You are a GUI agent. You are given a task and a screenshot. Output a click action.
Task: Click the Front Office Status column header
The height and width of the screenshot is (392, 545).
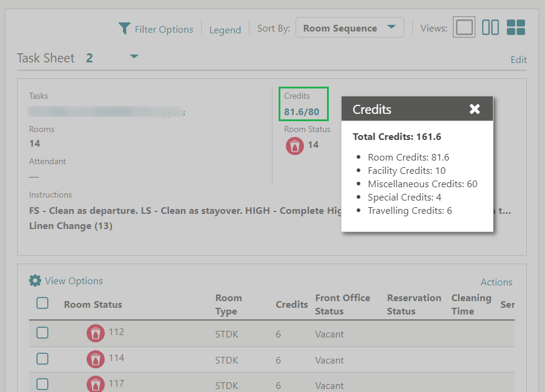342,304
